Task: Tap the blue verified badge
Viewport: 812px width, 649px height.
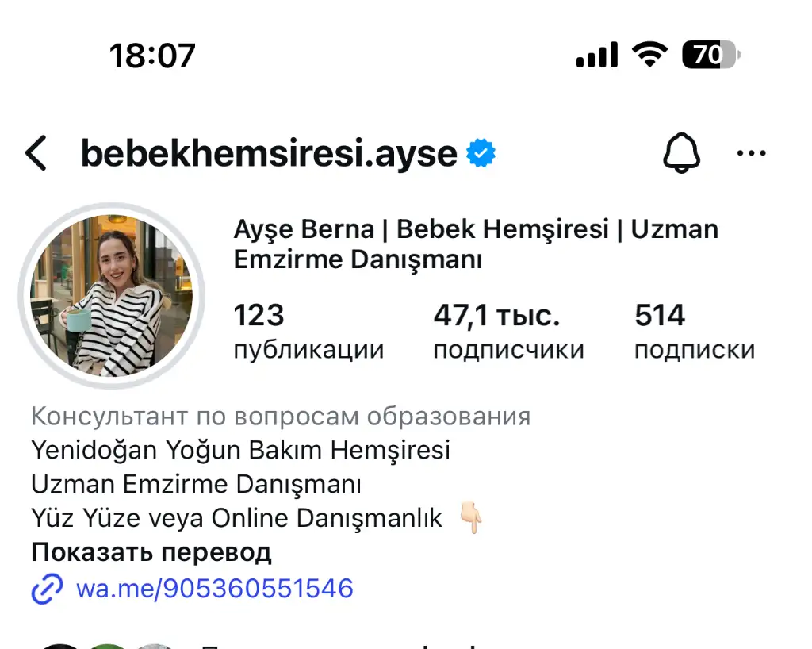Action: [x=481, y=153]
